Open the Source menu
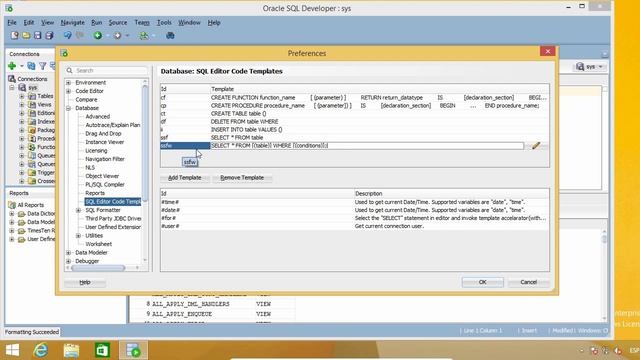640x360 pixels. [x=118, y=22]
